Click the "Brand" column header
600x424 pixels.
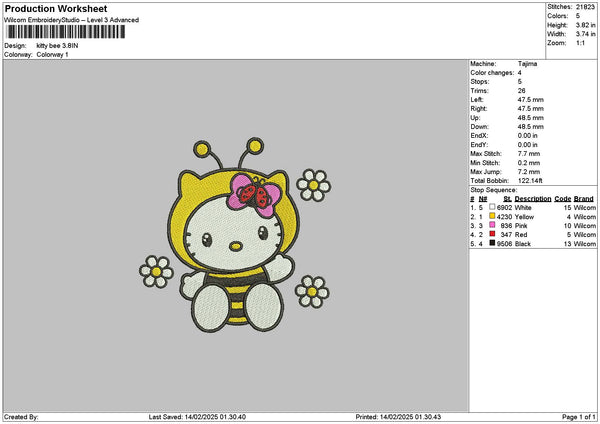pos(584,199)
